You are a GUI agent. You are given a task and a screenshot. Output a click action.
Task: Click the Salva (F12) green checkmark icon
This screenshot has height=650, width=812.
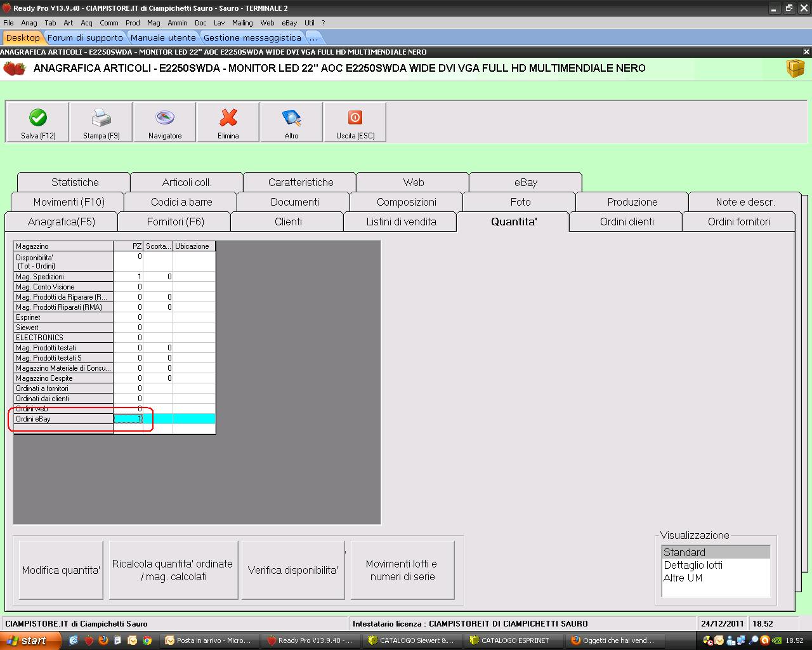[x=38, y=118]
